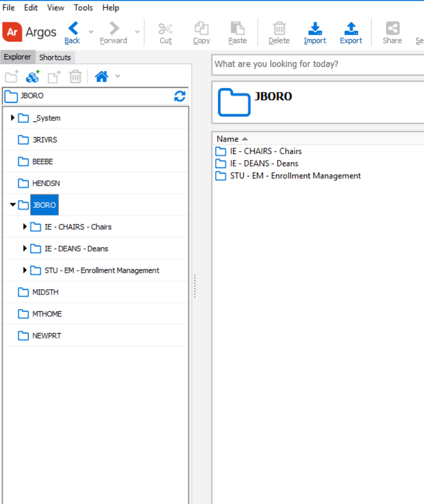This screenshot has width=424, height=504.
Task: Click the new folder icon in Explorer toolbar
Action: point(12,77)
